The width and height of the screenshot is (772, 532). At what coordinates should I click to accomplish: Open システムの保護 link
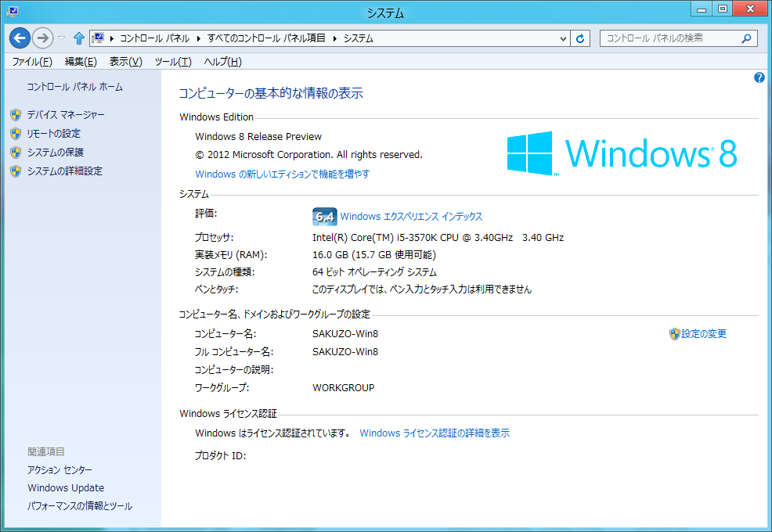tap(56, 152)
